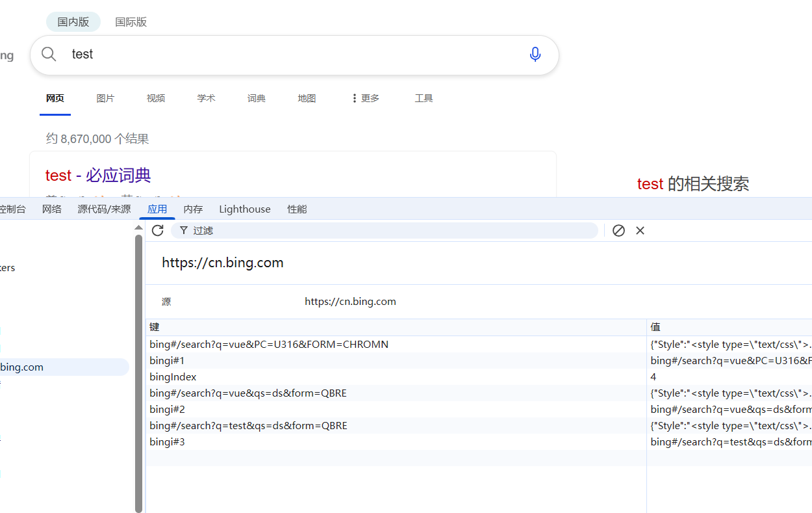Image resolution: width=812 pixels, height=513 pixels.
Task: Click the value cell of bingi#3
Action: pos(730,441)
